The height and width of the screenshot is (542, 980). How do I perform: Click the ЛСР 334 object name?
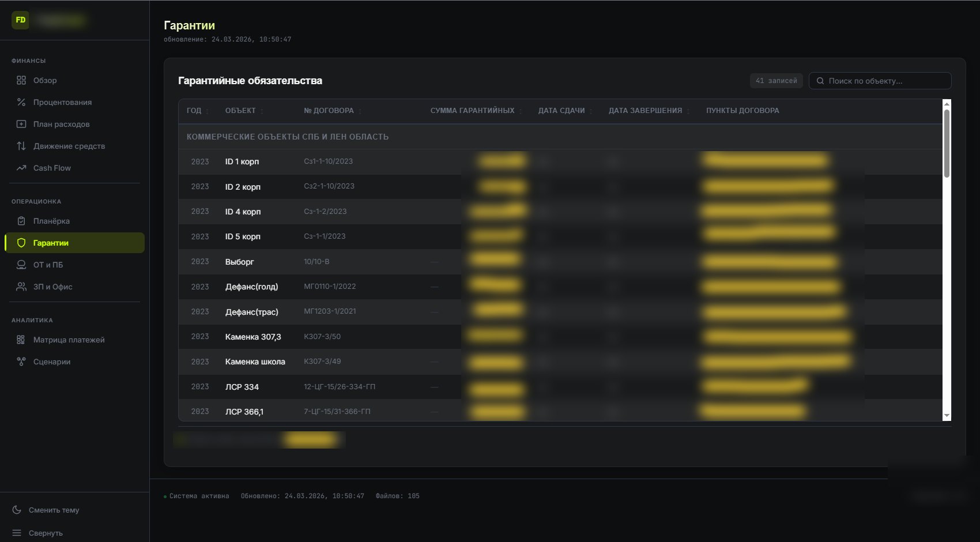[242, 387]
